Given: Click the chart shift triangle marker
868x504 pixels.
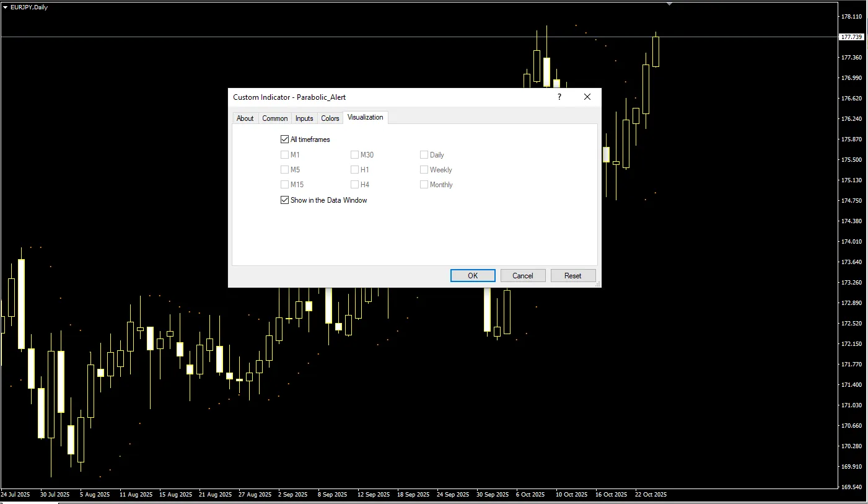Looking at the screenshot, I should click(669, 4).
